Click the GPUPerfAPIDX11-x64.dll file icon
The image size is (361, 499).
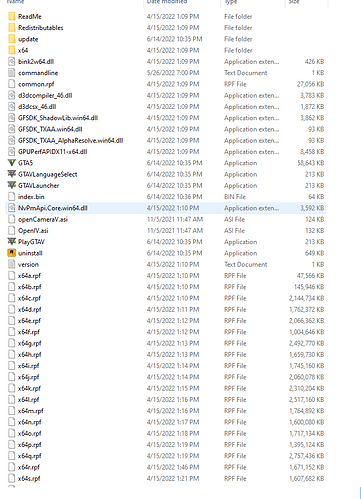coord(12,152)
